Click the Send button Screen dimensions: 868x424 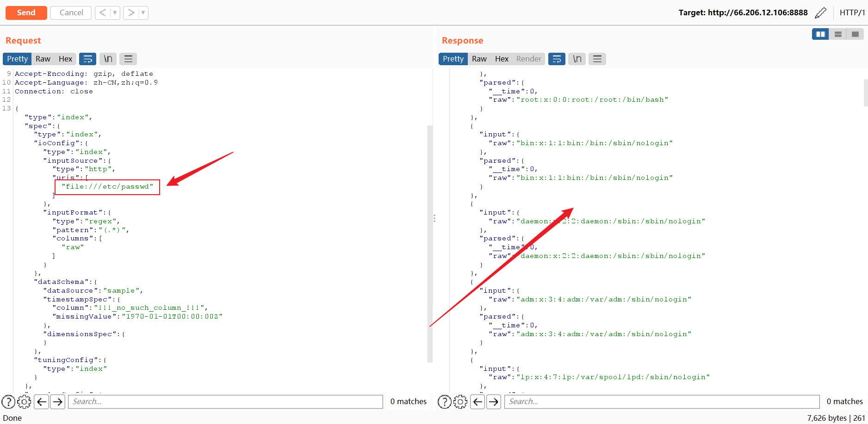26,12
